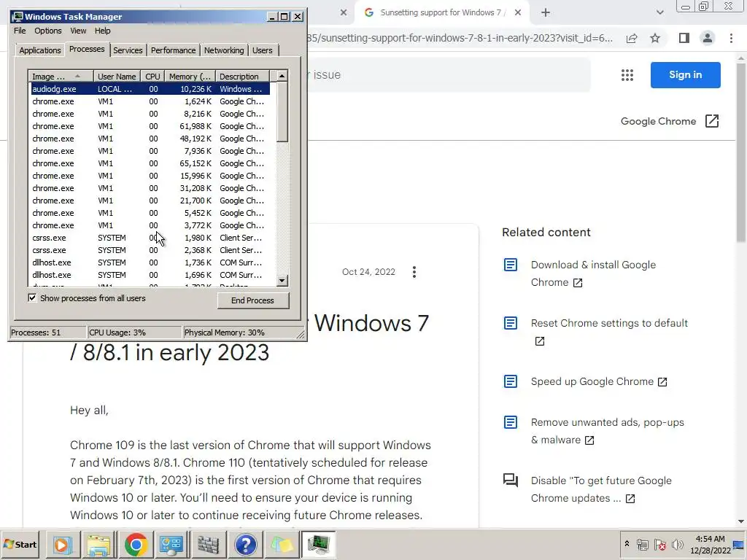
Task: Select Task Manager icon in the taskbar
Action: click(x=318, y=544)
